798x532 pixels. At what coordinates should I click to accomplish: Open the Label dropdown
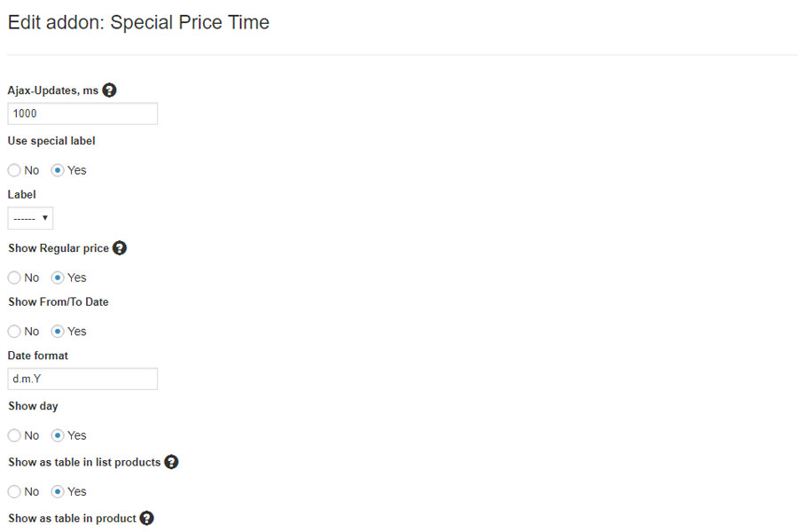tap(30, 218)
